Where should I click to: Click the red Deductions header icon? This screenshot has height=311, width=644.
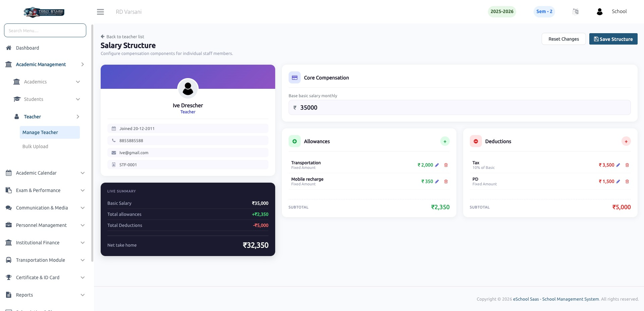(476, 141)
